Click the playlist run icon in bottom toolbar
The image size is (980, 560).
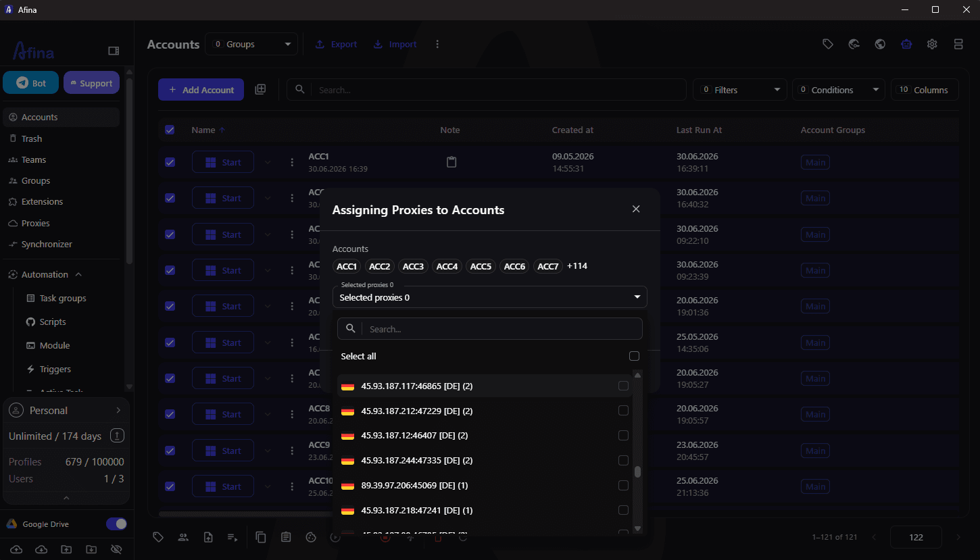[x=232, y=537]
